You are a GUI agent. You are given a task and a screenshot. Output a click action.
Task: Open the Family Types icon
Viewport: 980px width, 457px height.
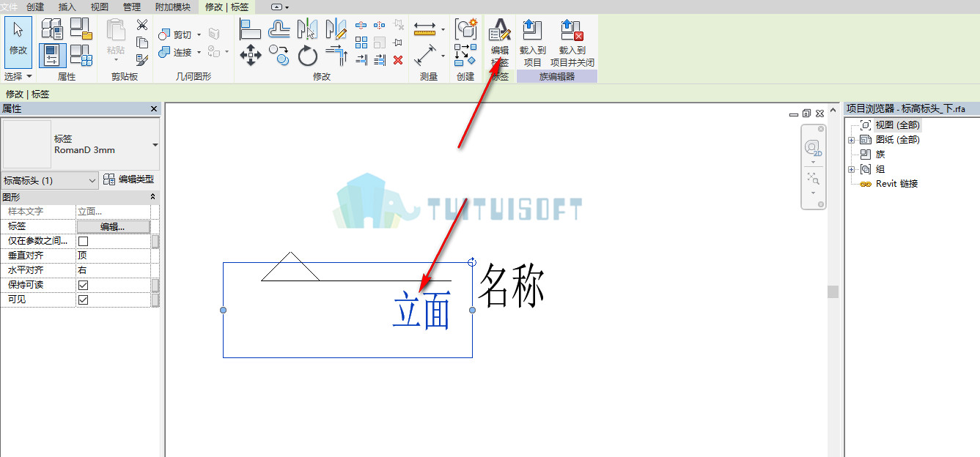coord(81,55)
